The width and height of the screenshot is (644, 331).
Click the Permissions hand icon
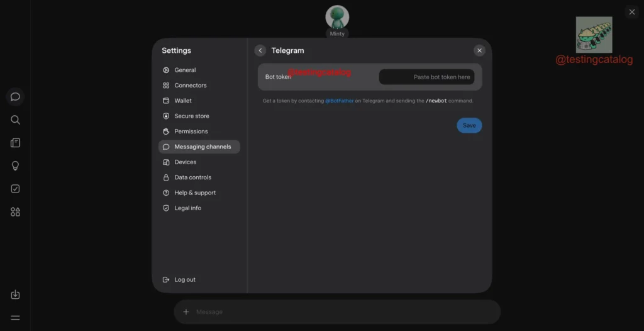click(x=166, y=132)
